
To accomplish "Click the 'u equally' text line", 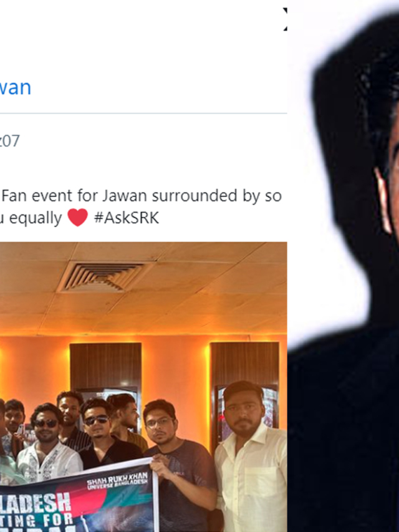I will [x=31, y=218].
